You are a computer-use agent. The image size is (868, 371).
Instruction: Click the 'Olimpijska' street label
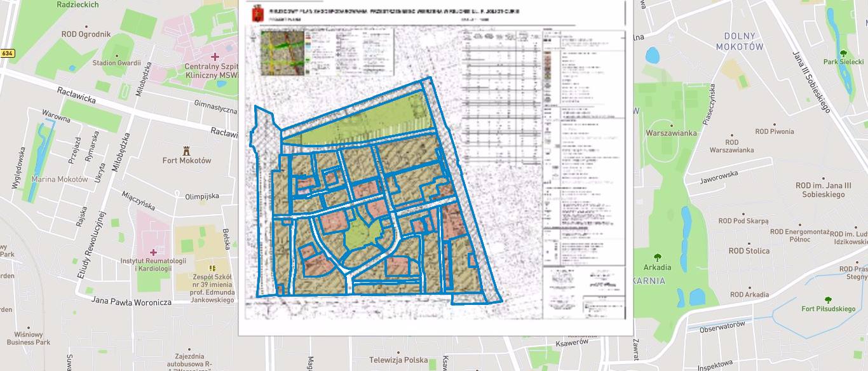[201, 196]
